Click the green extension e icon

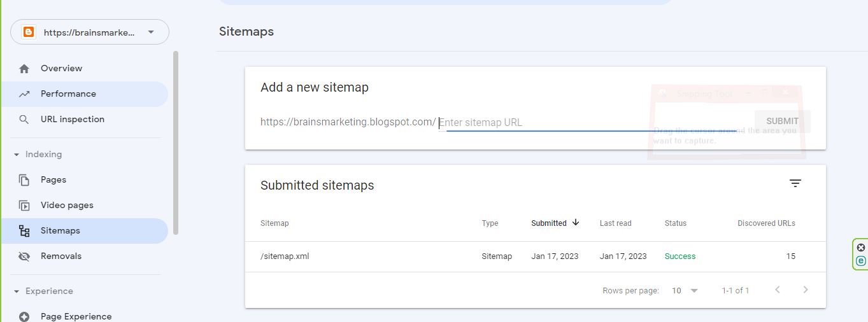coord(861,261)
